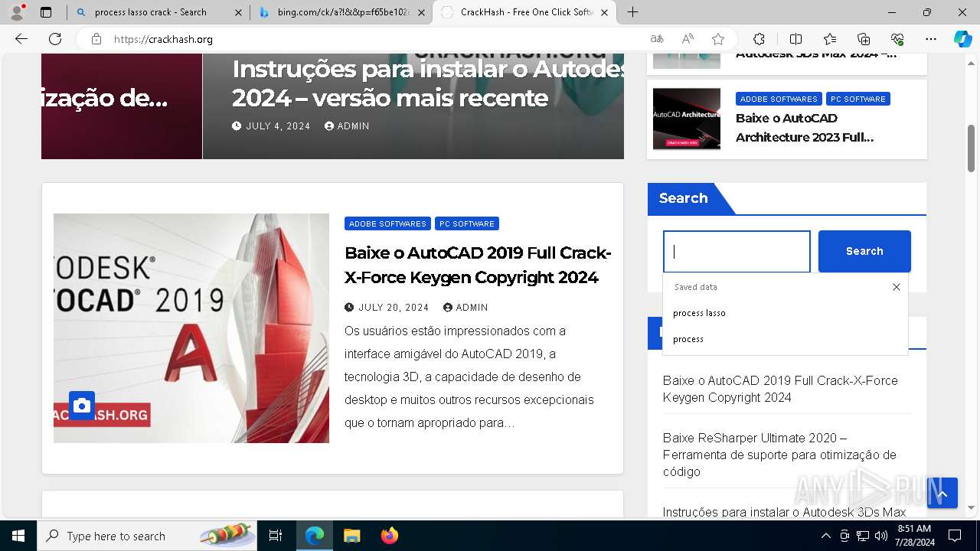This screenshot has width=980, height=551.
Task: Click PC SOFTWARE tag in sidebar card
Action: (x=858, y=99)
